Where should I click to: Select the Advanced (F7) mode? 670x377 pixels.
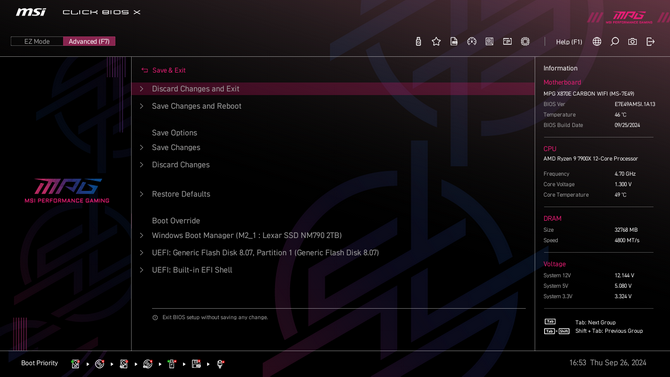click(x=89, y=41)
